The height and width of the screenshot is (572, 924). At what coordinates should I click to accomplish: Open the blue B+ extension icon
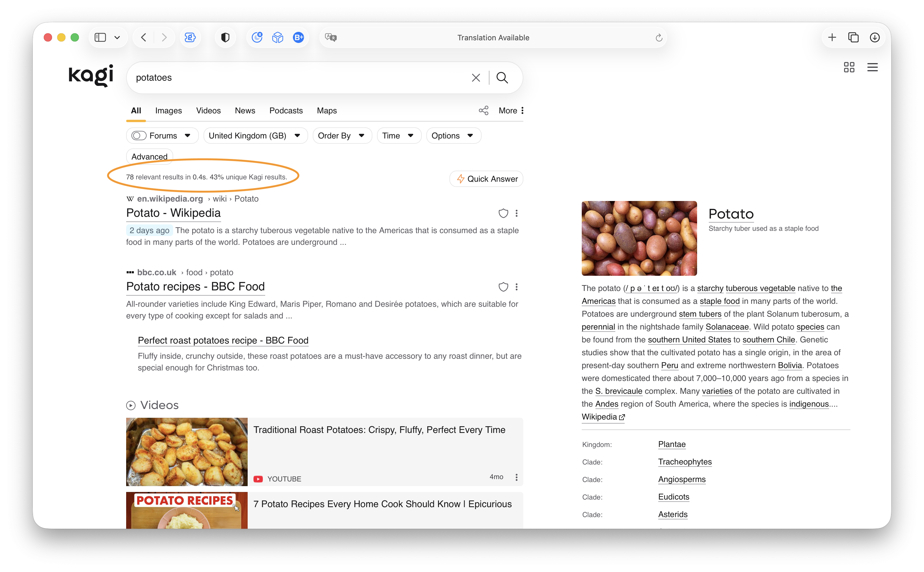click(299, 37)
